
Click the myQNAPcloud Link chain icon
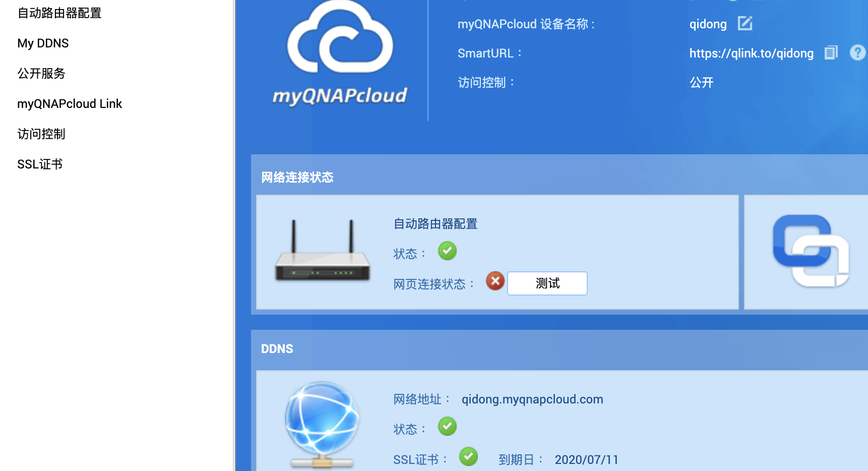(x=811, y=251)
